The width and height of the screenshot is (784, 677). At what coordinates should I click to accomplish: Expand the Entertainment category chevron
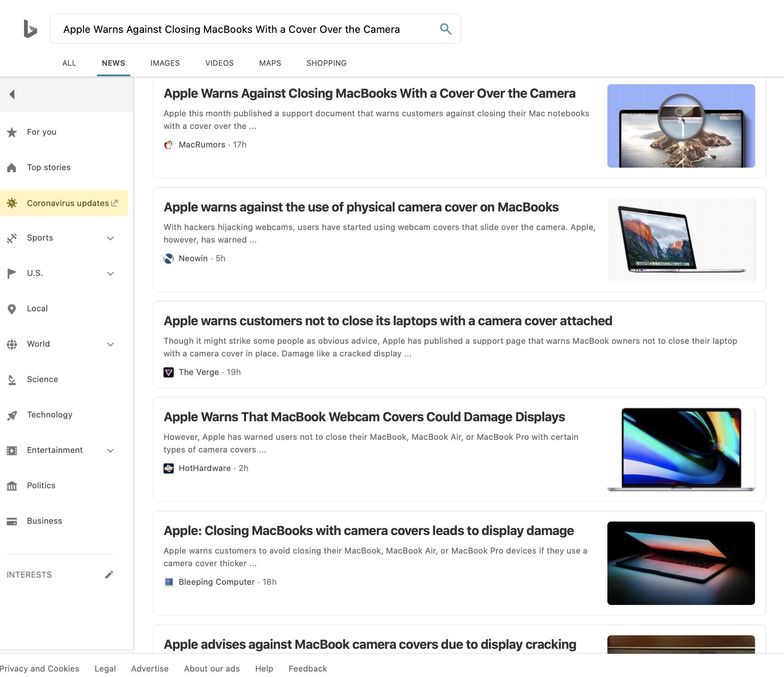(110, 450)
